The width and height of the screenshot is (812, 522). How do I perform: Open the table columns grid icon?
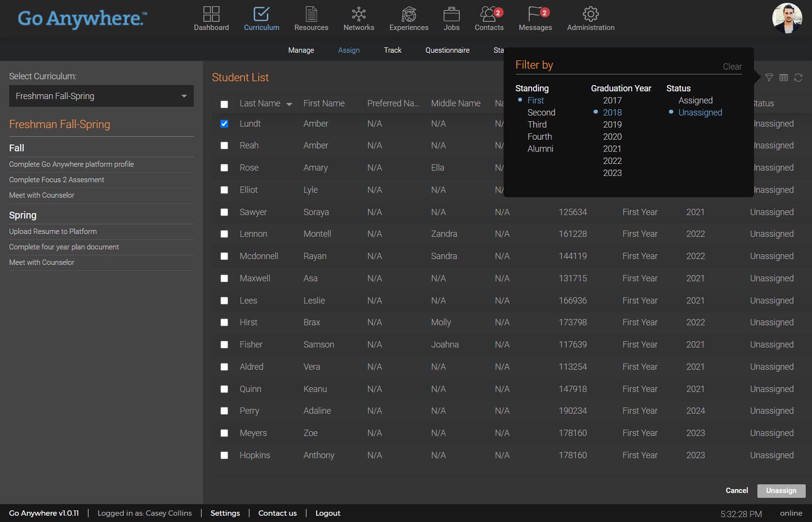783,77
